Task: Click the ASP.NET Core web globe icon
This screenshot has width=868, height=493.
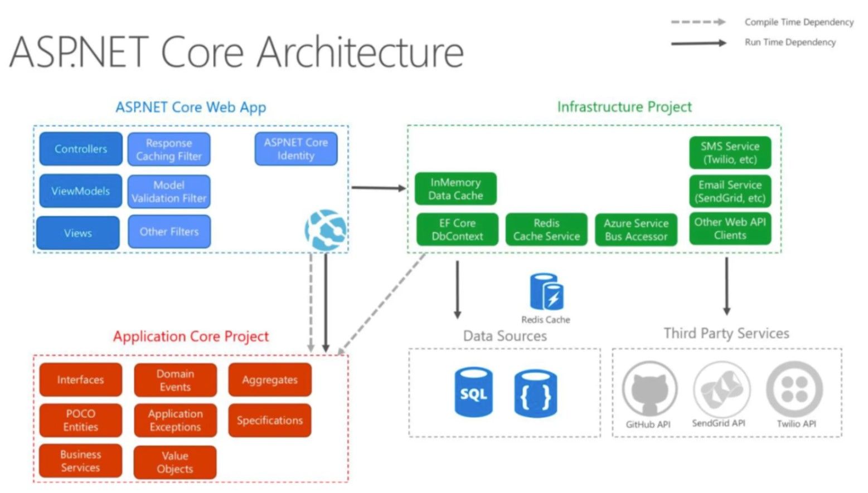Action: (326, 229)
